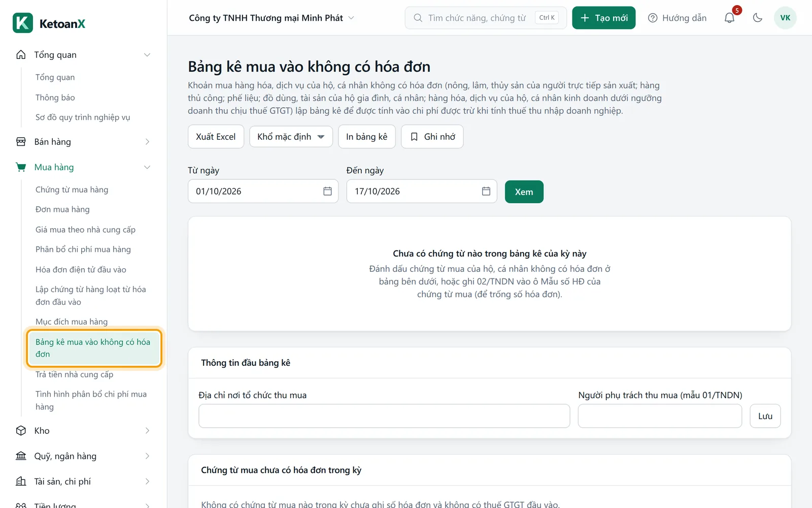The width and height of the screenshot is (812, 508).
Task: Click the Mua hàng cart icon
Action: 21,167
